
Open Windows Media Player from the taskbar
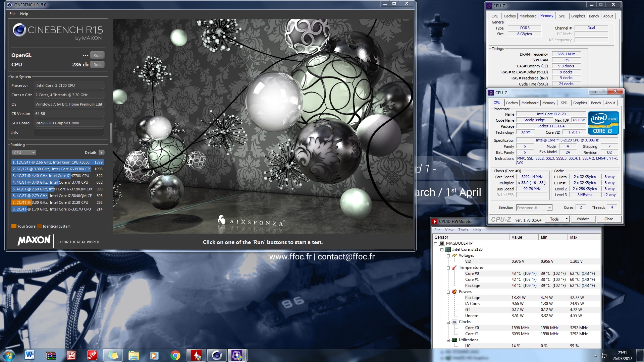click(154, 355)
